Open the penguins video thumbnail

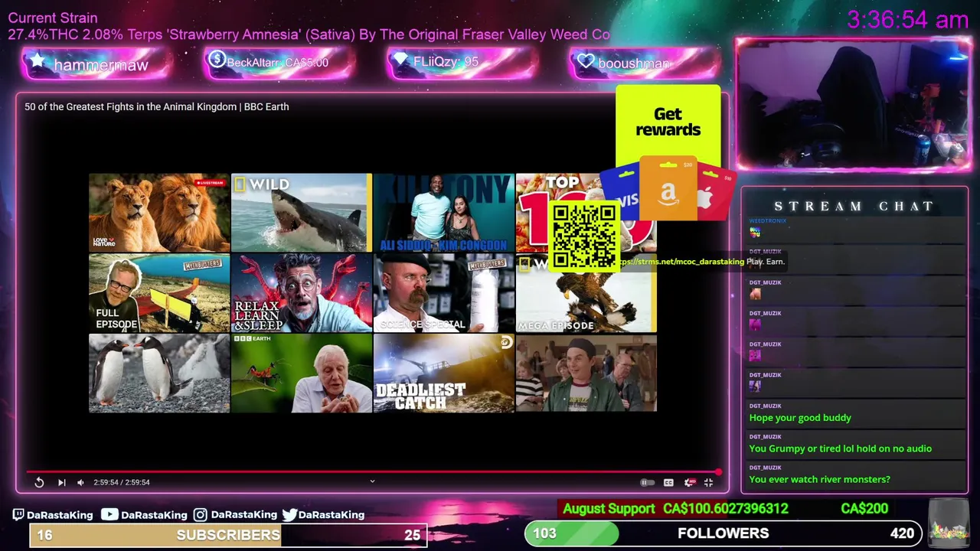[x=159, y=373]
